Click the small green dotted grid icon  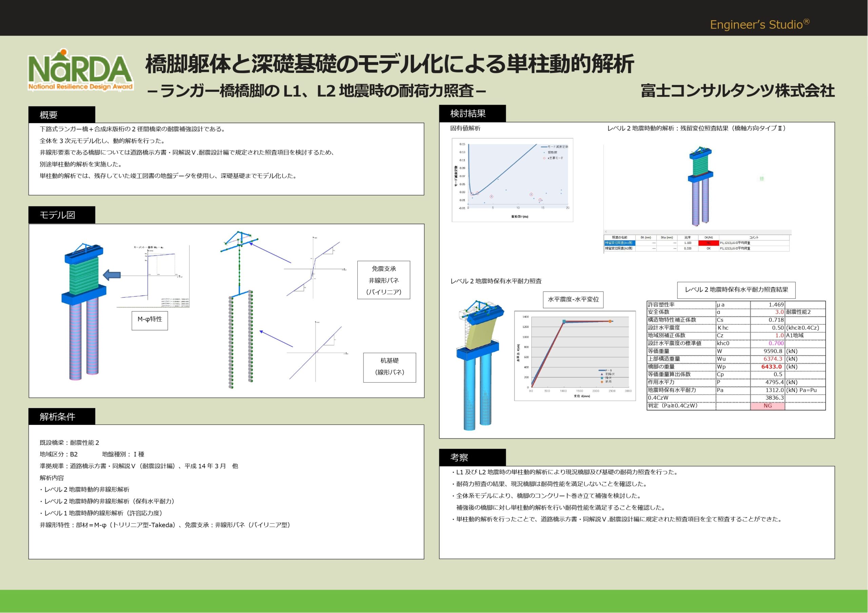pyautogui.click(x=762, y=178)
